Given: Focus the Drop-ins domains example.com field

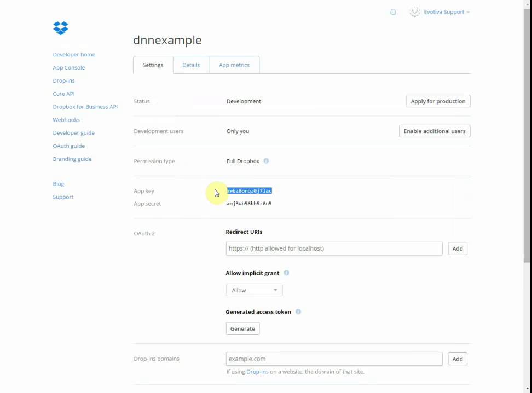Looking at the screenshot, I should click(x=334, y=359).
